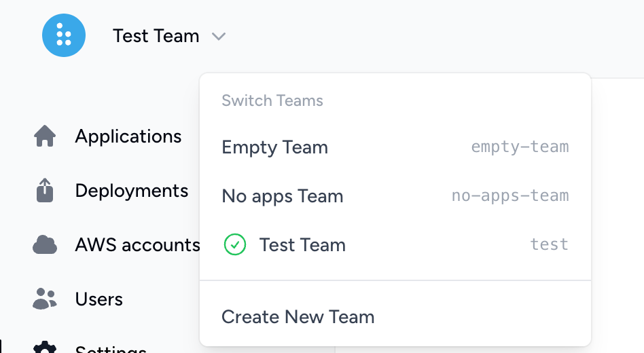This screenshot has width=644, height=353.
Task: Click the no-apps-team slug label
Action: [510, 196]
